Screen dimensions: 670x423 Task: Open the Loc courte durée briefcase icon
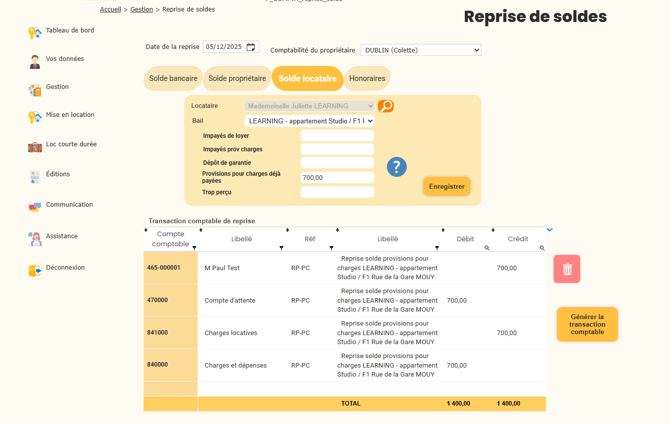coord(35,146)
